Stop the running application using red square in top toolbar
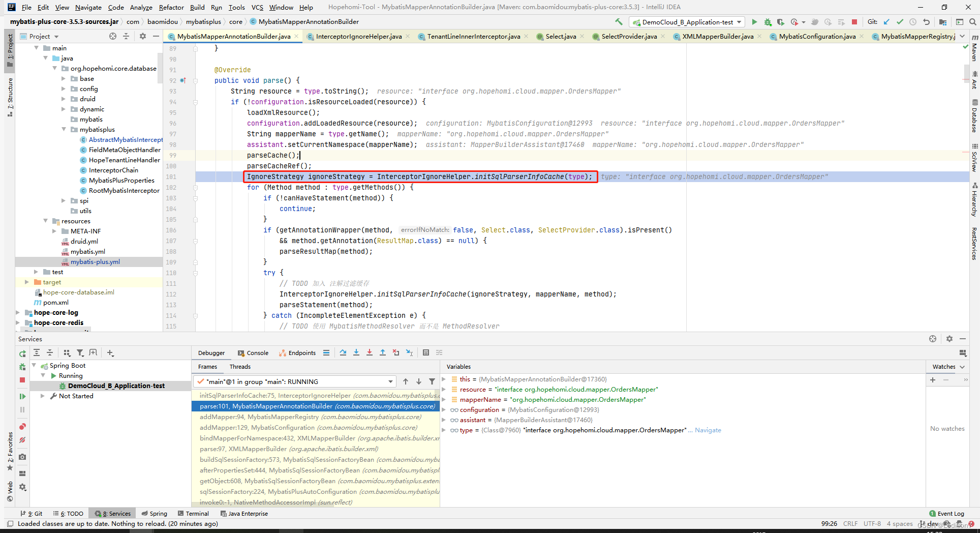Viewport: 980px width, 533px height. tap(854, 22)
